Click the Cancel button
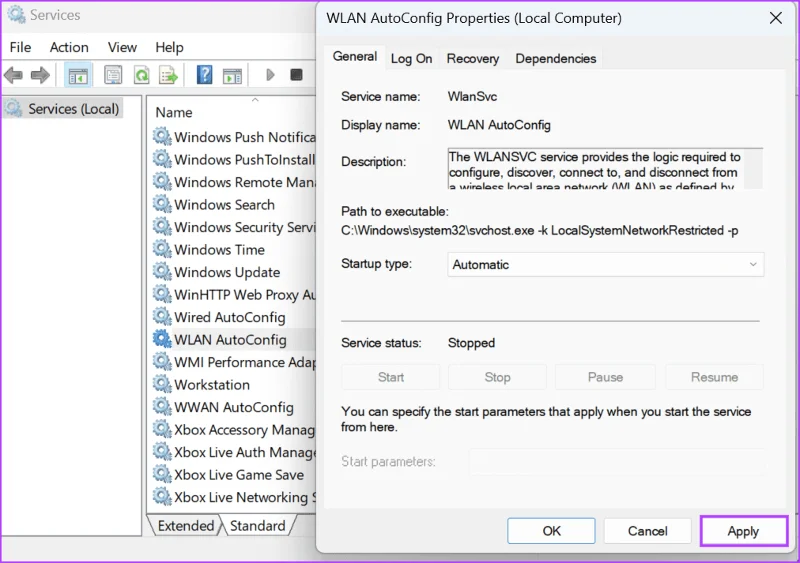The image size is (800, 563). (x=647, y=531)
